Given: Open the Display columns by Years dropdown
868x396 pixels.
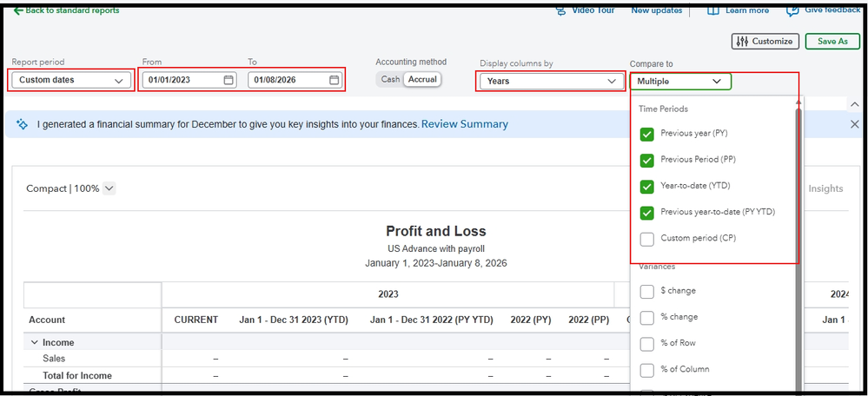Looking at the screenshot, I should click(550, 82).
